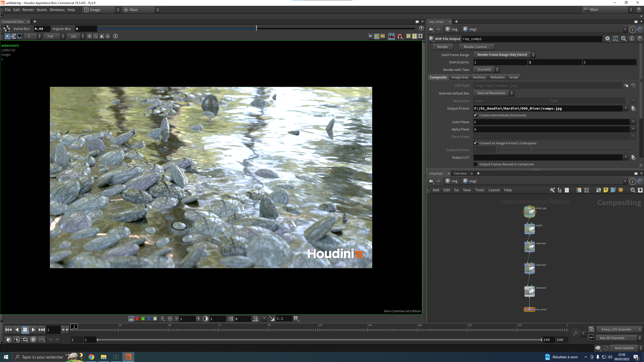Click the Render button

point(443,47)
